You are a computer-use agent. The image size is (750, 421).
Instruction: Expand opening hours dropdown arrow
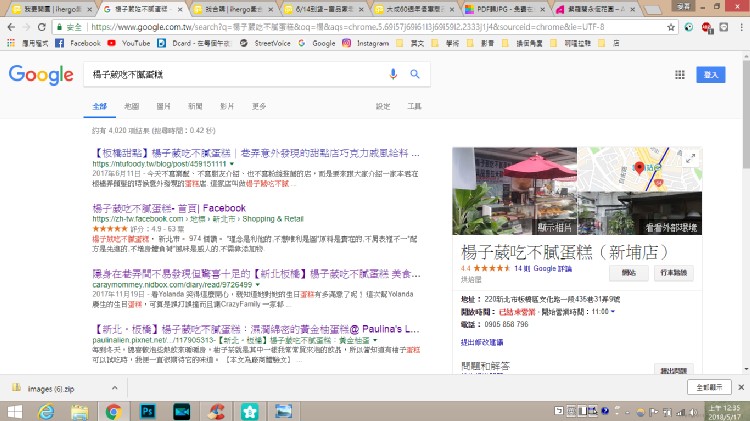613,312
